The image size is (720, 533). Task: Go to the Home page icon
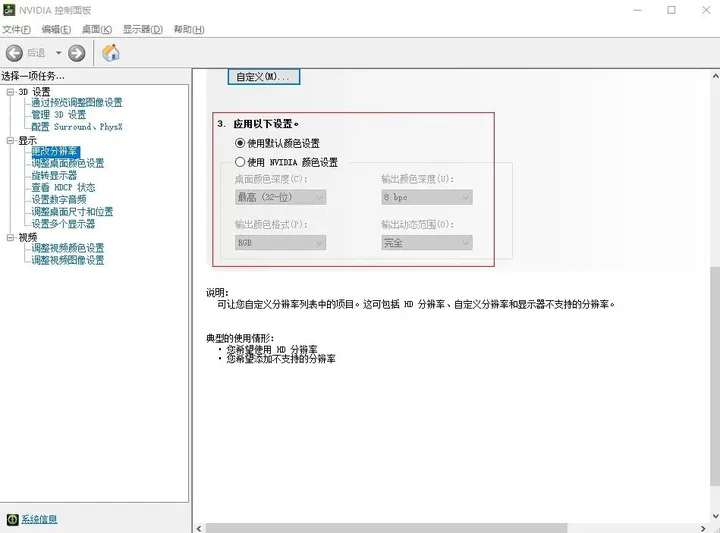111,53
